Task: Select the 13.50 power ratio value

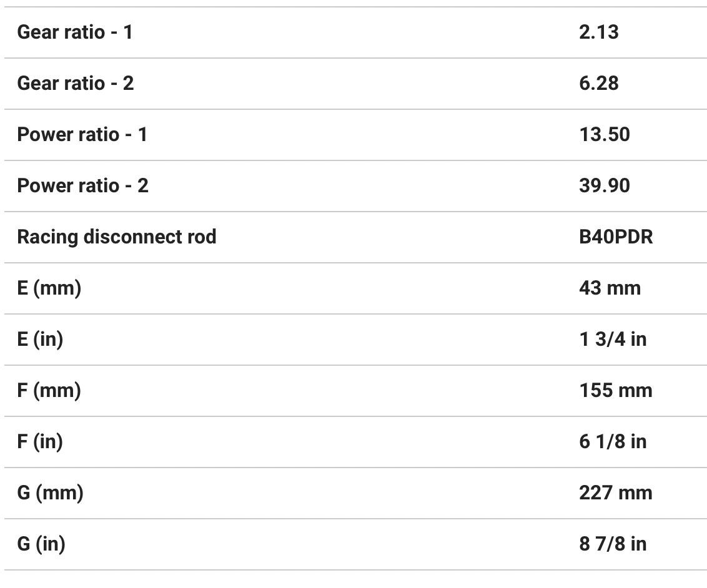Action: tap(604, 135)
